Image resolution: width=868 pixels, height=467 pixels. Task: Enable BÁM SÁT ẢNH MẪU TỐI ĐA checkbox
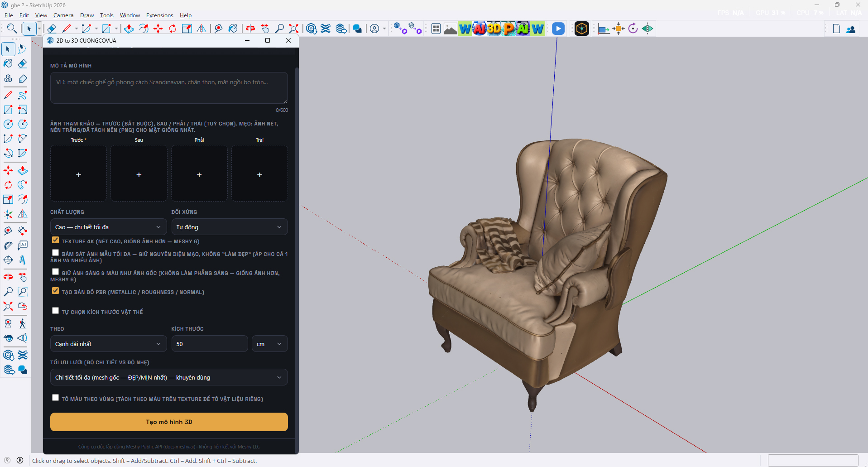point(55,253)
